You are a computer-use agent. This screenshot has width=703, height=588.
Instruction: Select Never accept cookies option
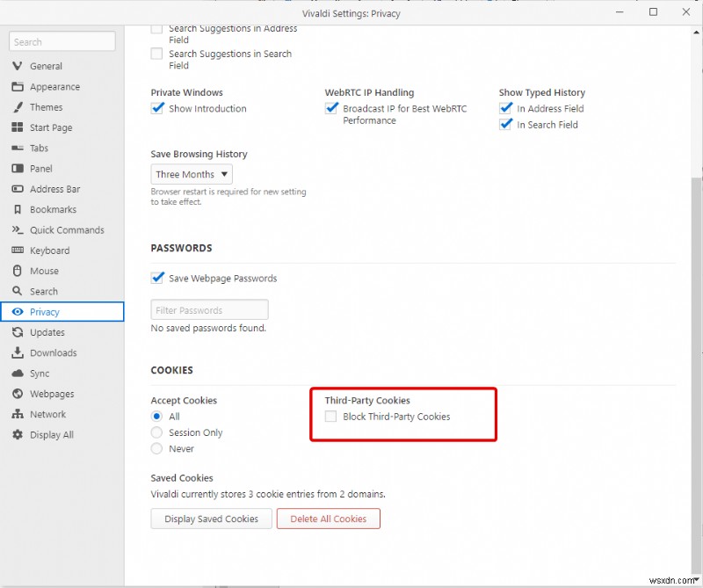coord(156,448)
